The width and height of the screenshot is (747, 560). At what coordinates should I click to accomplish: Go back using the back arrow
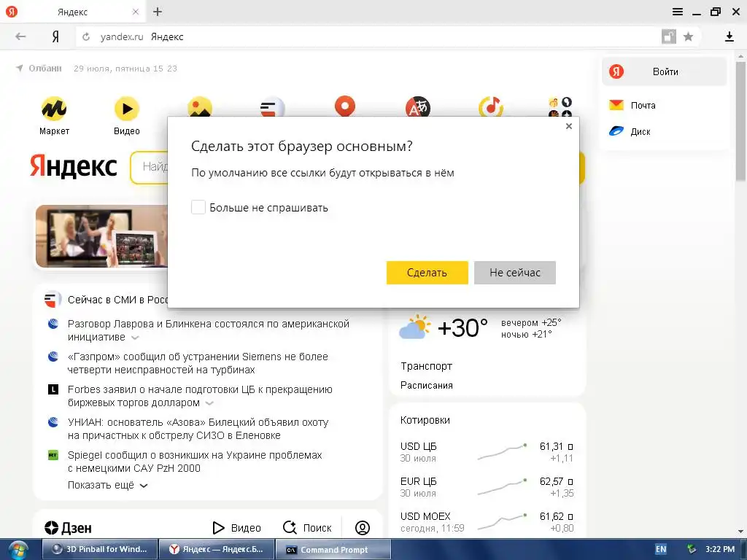click(20, 36)
